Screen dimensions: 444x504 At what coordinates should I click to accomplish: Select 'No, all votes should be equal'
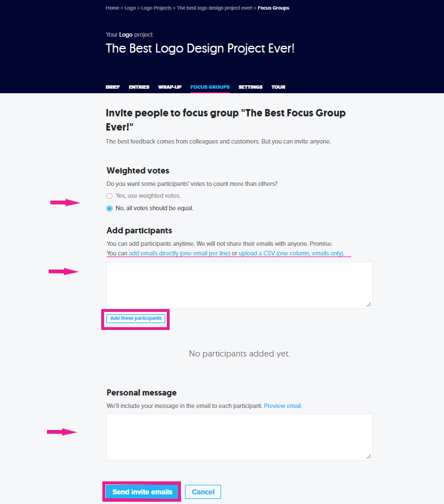point(109,208)
